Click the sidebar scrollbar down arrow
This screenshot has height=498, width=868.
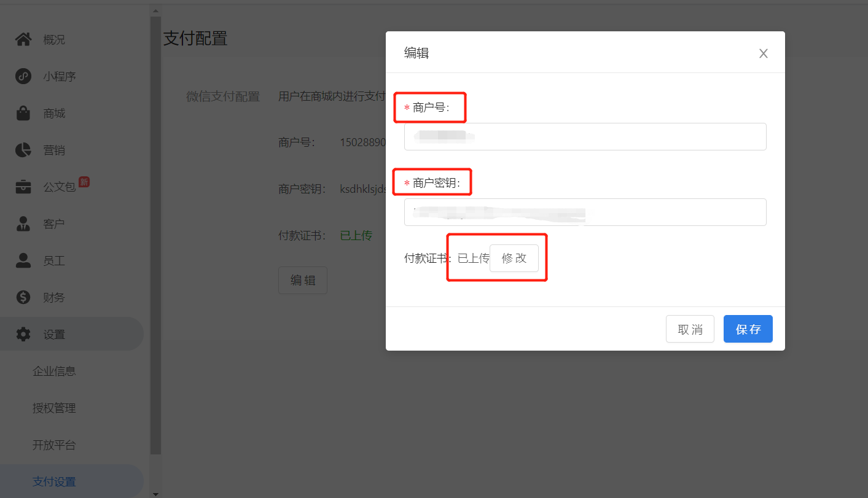point(155,493)
